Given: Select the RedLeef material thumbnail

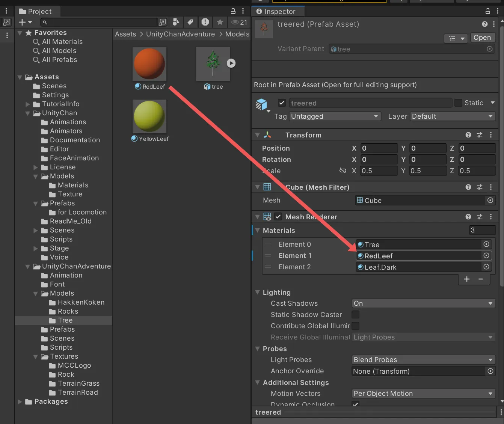Looking at the screenshot, I should click(x=149, y=64).
